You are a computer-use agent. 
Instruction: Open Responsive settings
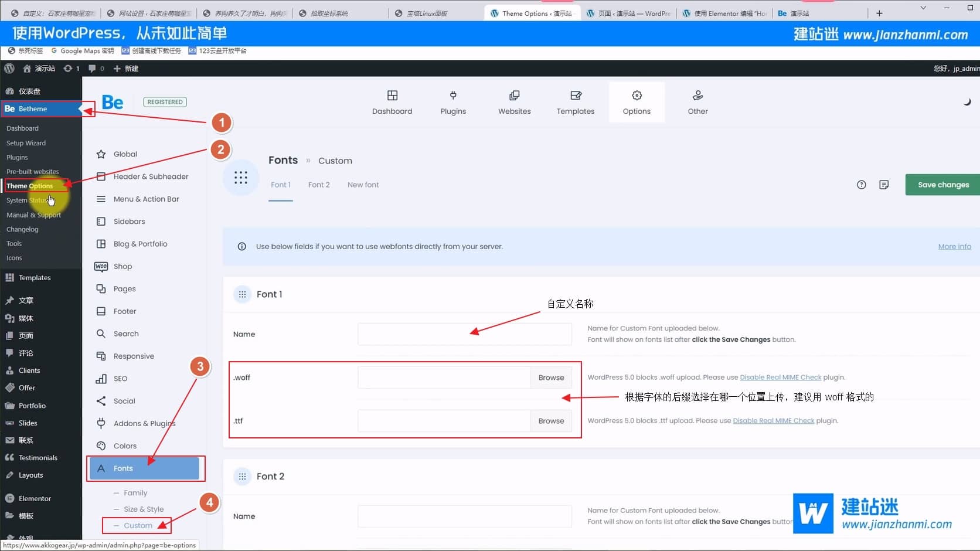(x=134, y=356)
